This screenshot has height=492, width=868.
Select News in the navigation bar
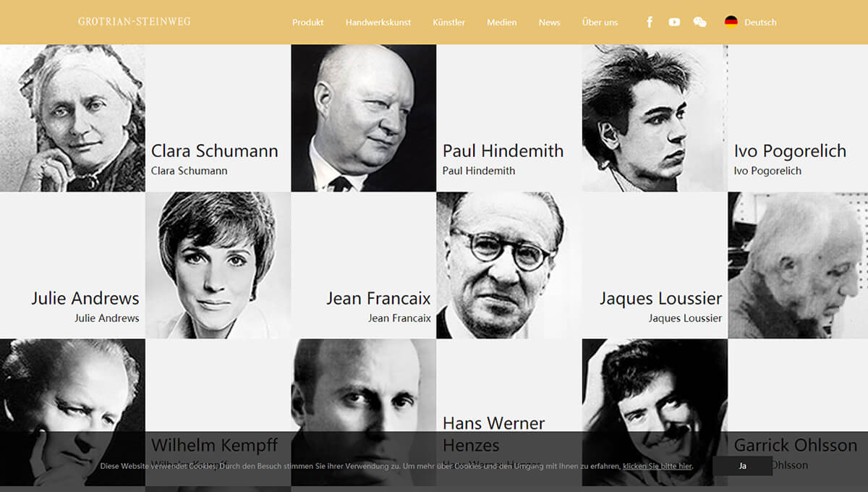click(549, 22)
